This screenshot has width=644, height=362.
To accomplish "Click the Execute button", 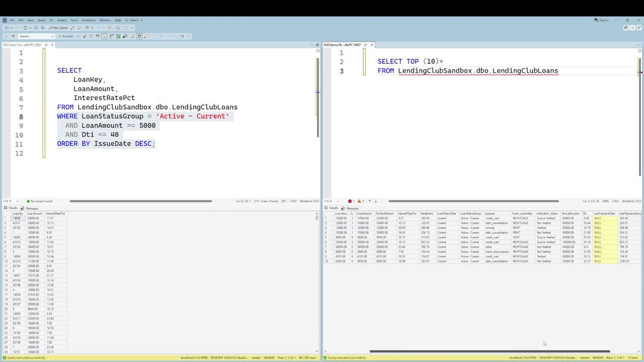I will coord(66,36).
